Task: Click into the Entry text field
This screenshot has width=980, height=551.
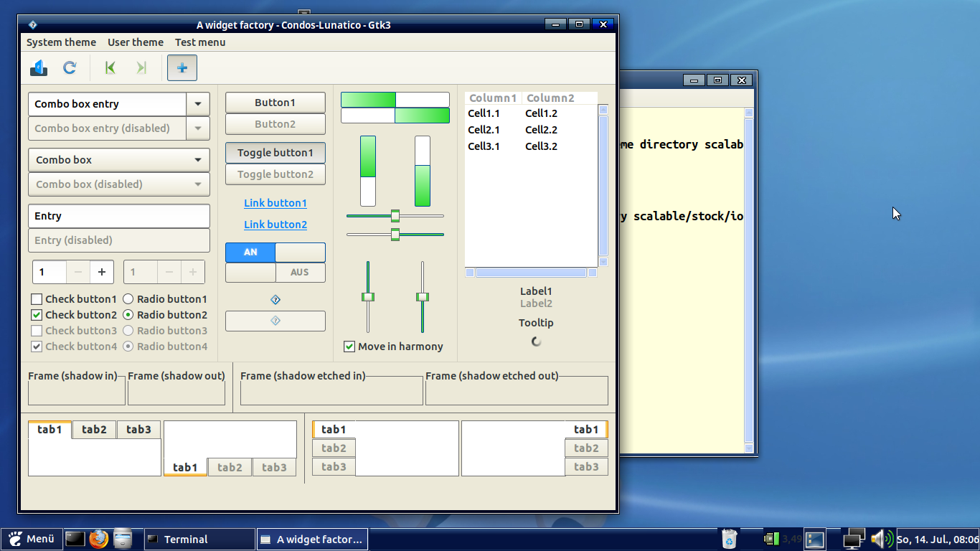Action: 119,216
